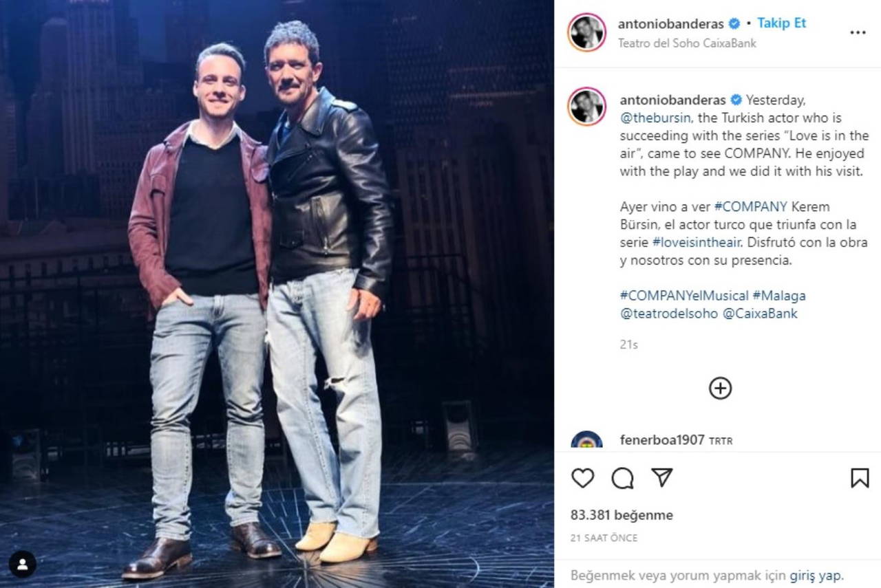Click the fenerboa1907 commenter avatar
Viewport: 881px width, 588px height.
coord(586,440)
